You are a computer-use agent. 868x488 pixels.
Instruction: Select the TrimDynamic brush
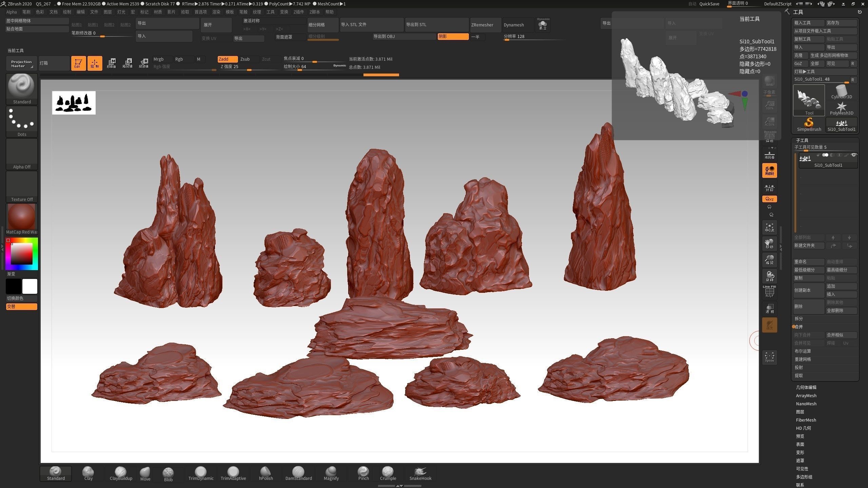201,473
